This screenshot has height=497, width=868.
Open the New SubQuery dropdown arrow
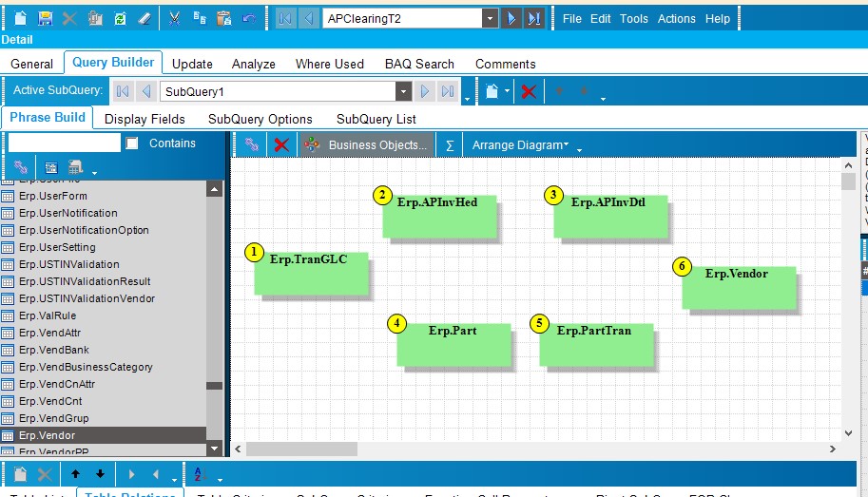[x=507, y=91]
